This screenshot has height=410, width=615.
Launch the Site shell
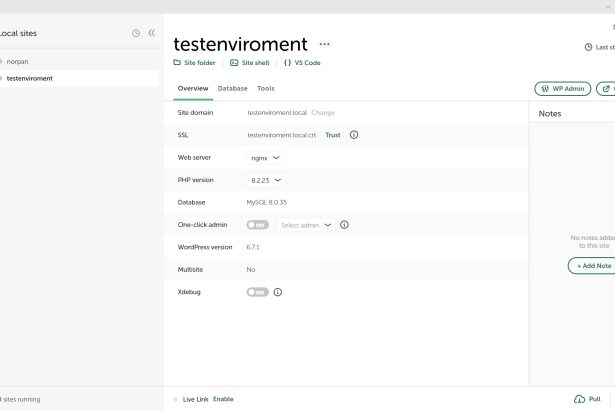point(250,63)
